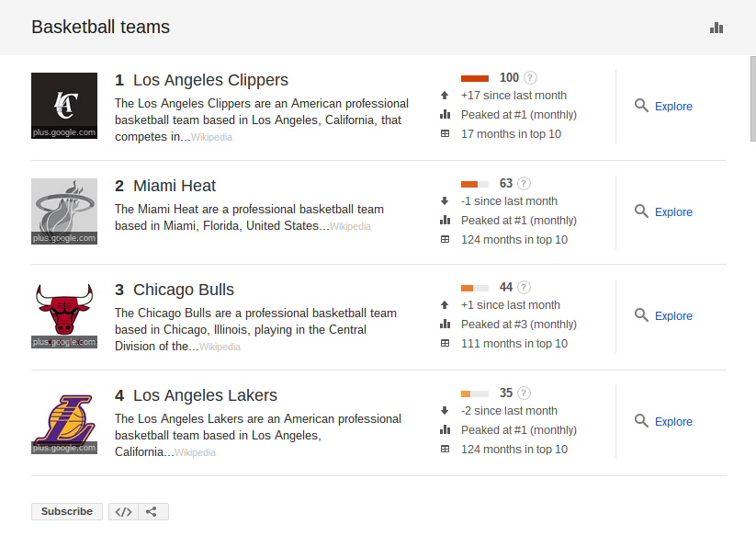This screenshot has height=536, width=756.
Task: Open Wikipedia source link in Lakers description
Action: click(196, 452)
